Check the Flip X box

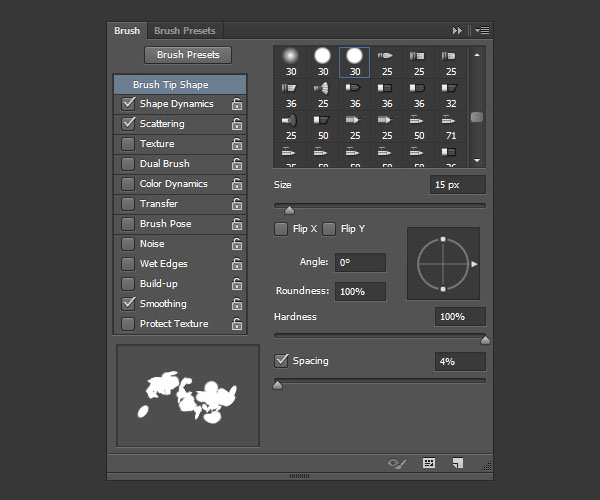click(x=281, y=229)
